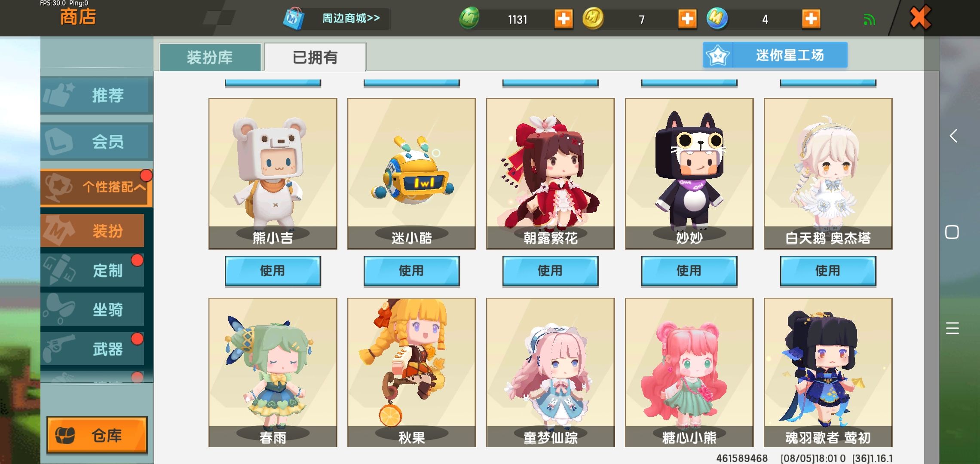Open 推荐 sidebar section
Image resolution: width=980 pixels, height=464 pixels.
tap(96, 95)
